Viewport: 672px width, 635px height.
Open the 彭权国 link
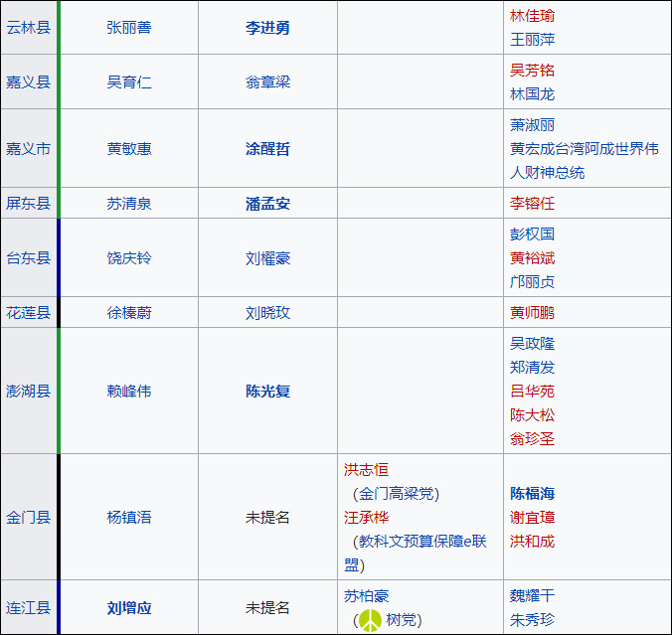(532, 234)
